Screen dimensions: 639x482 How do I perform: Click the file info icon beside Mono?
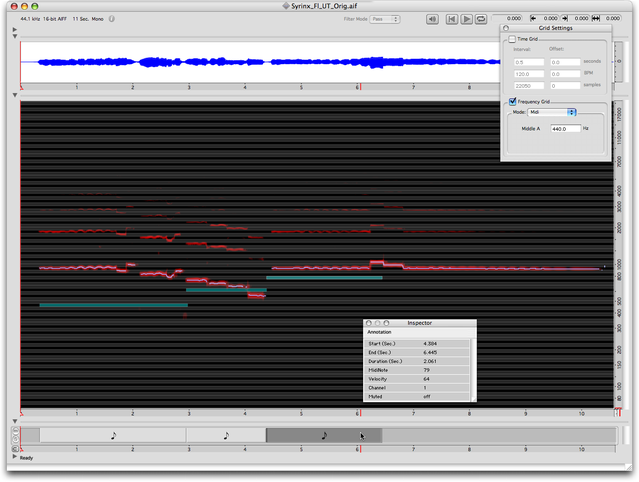pyautogui.click(x=110, y=18)
